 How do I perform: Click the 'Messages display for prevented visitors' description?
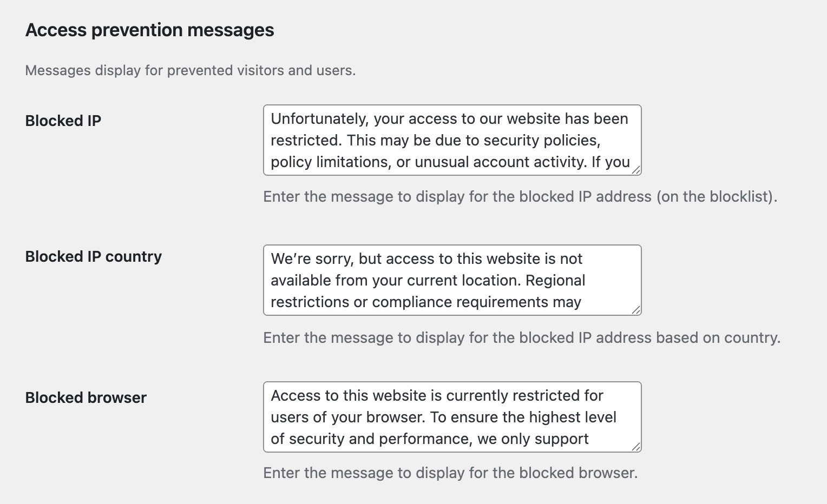pos(191,70)
